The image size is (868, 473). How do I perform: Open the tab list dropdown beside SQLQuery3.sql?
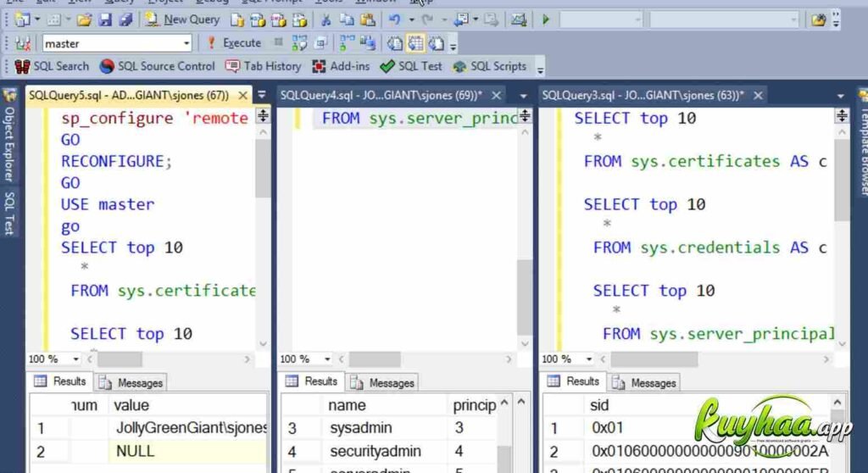[841, 96]
